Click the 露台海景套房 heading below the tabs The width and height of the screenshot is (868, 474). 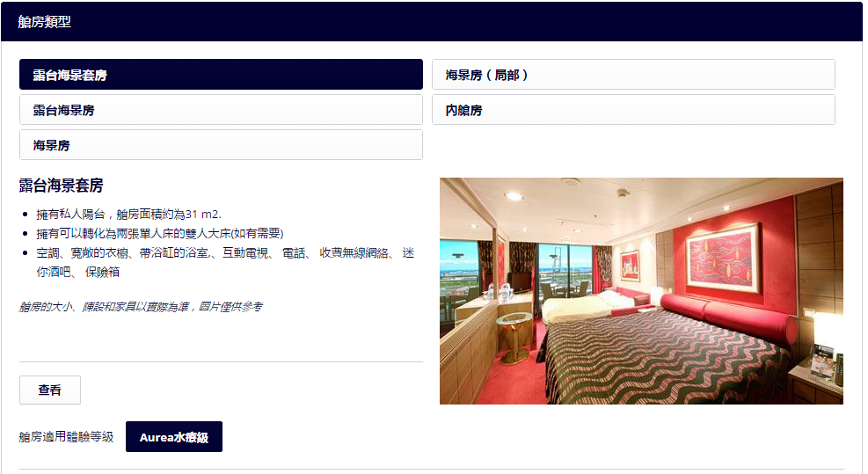pyautogui.click(x=61, y=186)
